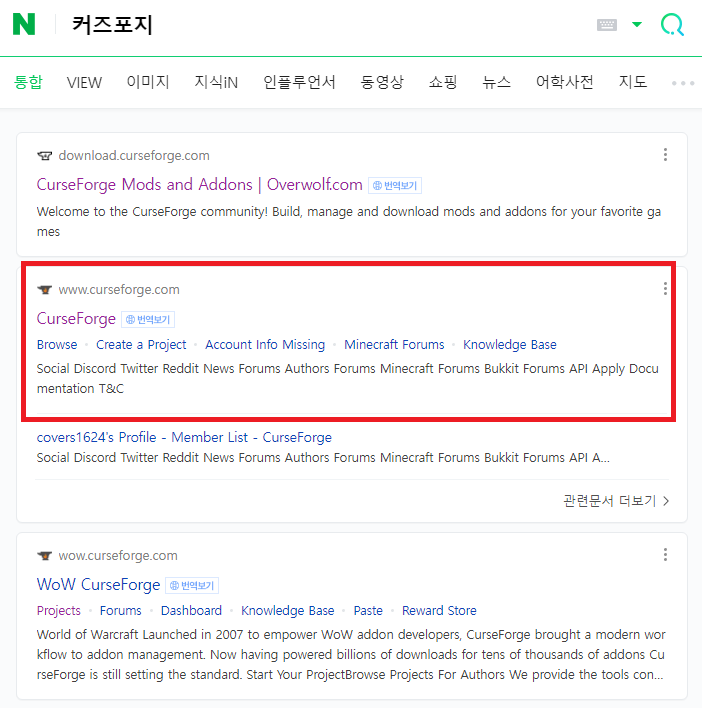Open covers1624's Profile - Member List link

tap(184, 438)
